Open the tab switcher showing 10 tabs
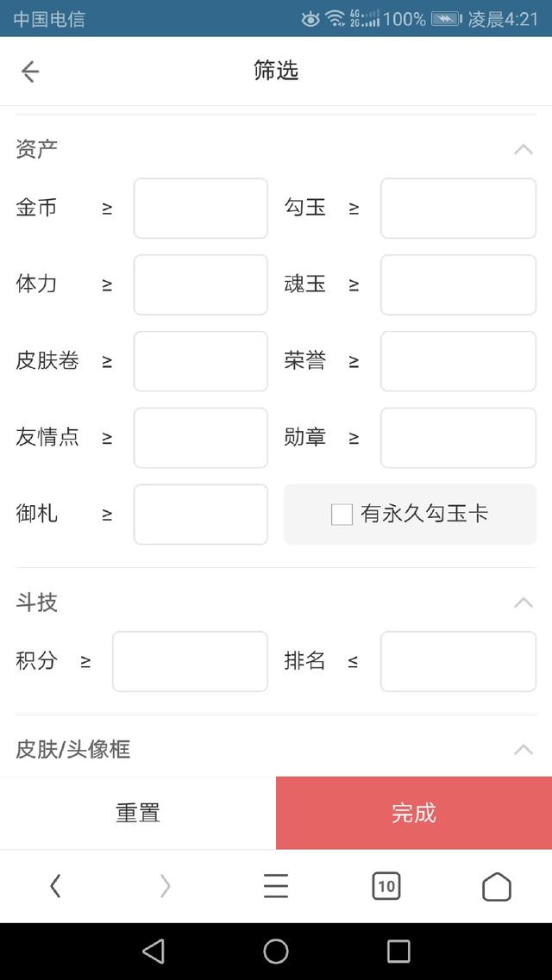 point(386,885)
